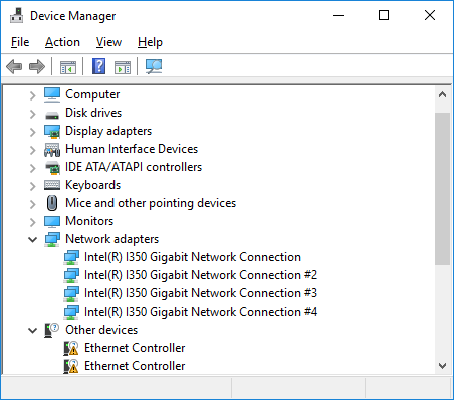The image size is (455, 401).
Task: Click the Back arrow toolbar icon
Action: 14,66
